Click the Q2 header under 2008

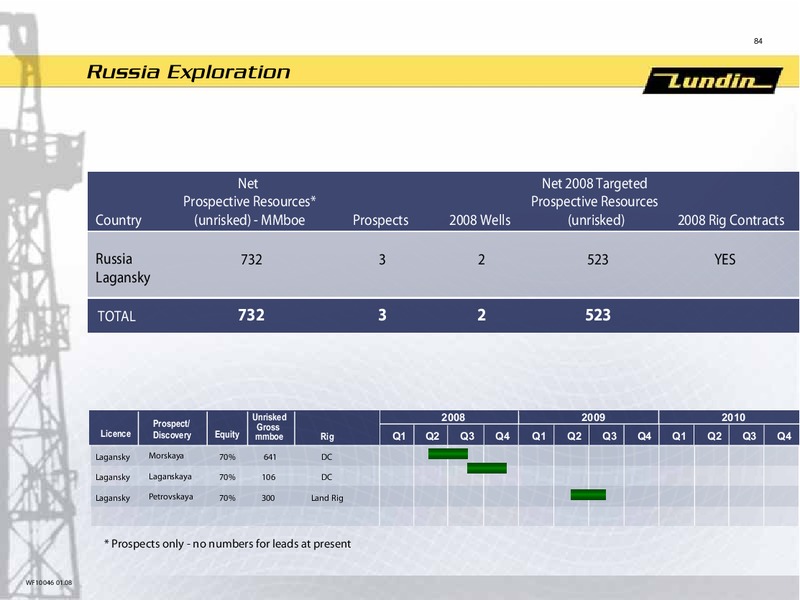[432, 436]
